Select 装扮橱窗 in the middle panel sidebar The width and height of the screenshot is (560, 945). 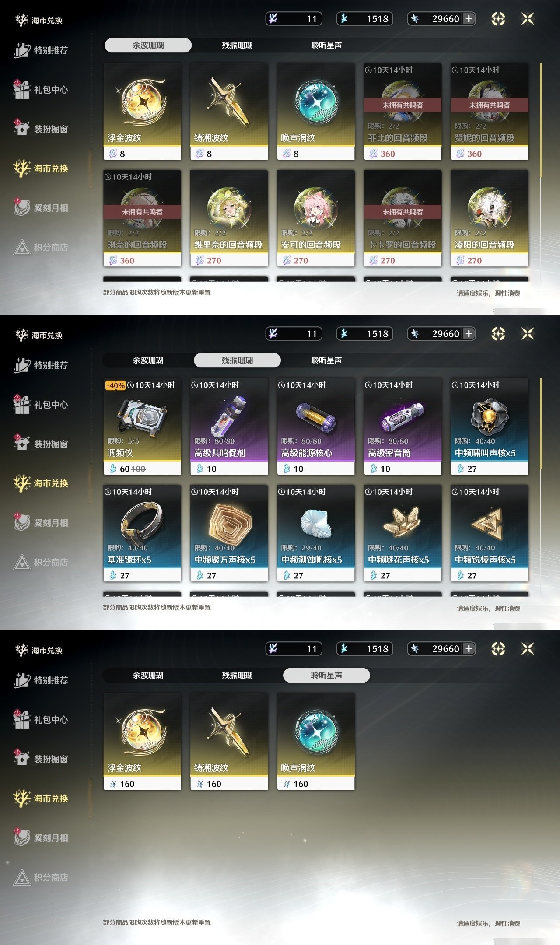coord(42,444)
